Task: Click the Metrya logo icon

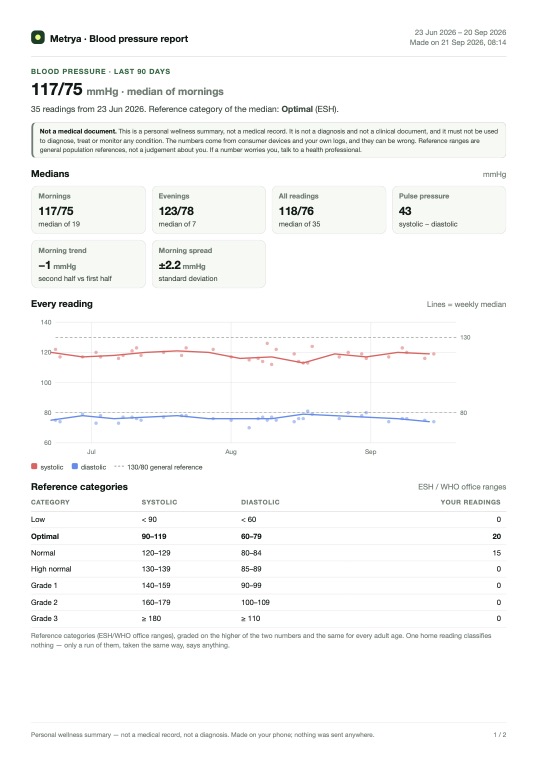Action: coord(38,38)
